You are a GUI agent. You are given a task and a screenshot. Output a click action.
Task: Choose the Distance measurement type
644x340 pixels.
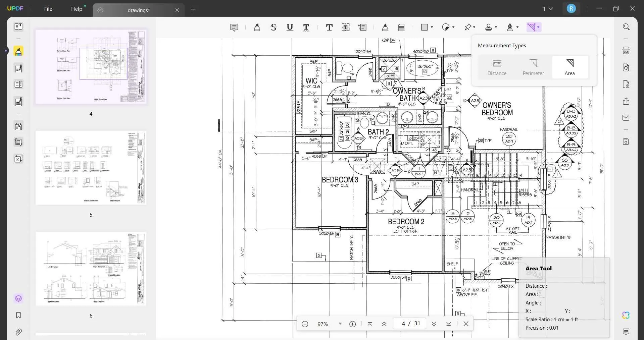click(497, 67)
